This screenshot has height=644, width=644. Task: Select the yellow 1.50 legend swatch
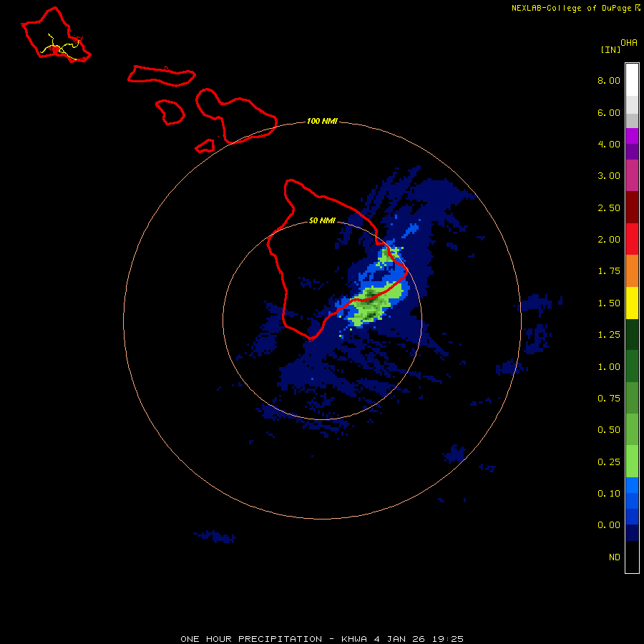click(x=632, y=303)
